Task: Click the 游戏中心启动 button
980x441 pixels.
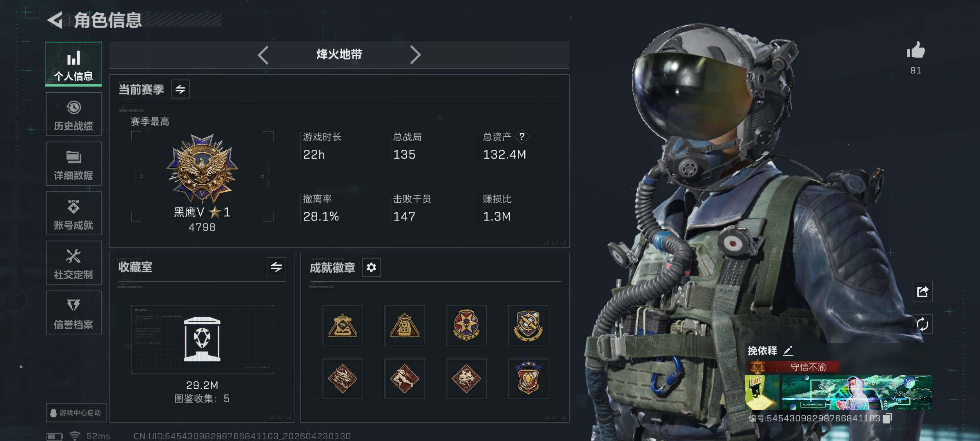Action: coord(76,413)
